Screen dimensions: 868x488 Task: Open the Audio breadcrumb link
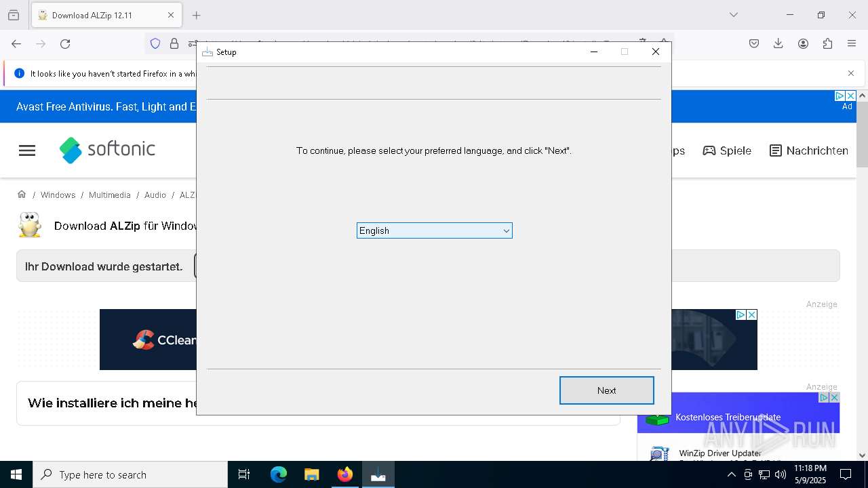[x=155, y=195]
